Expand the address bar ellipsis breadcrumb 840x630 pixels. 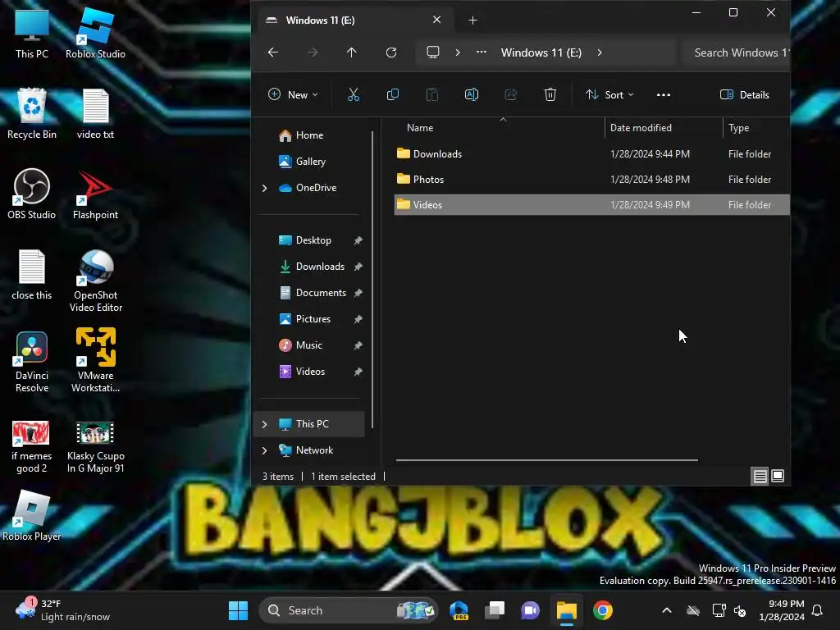tap(481, 52)
